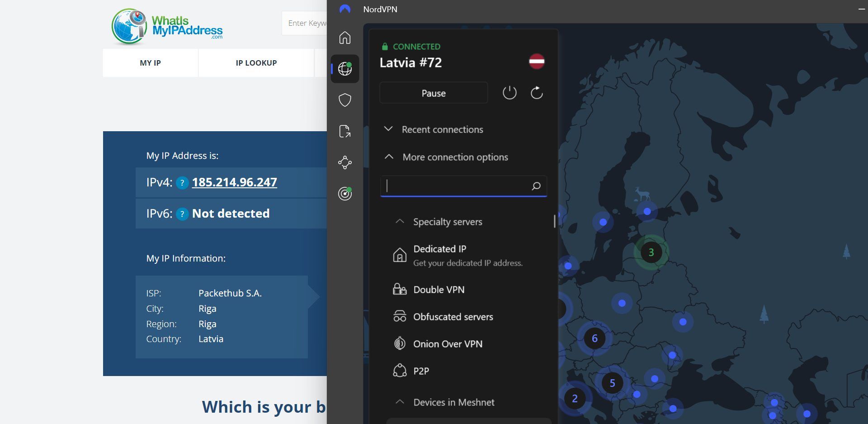Open the globe VPN connection sidebar icon
The height and width of the screenshot is (424, 868).
click(x=345, y=69)
